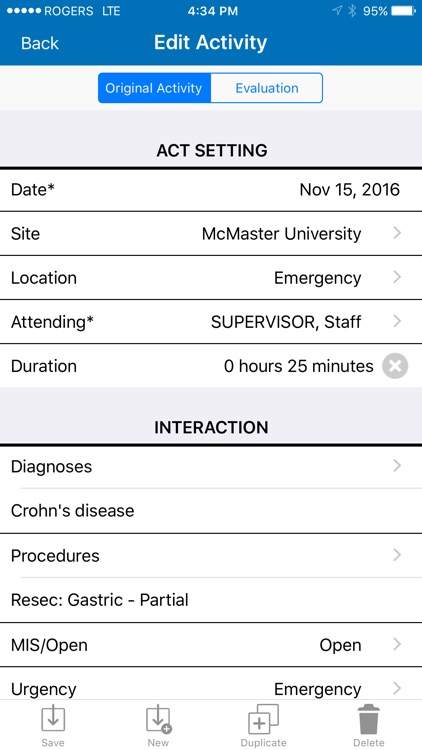The height and width of the screenshot is (750, 422).
Task: Go Back to the previous screen
Action: tap(40, 43)
